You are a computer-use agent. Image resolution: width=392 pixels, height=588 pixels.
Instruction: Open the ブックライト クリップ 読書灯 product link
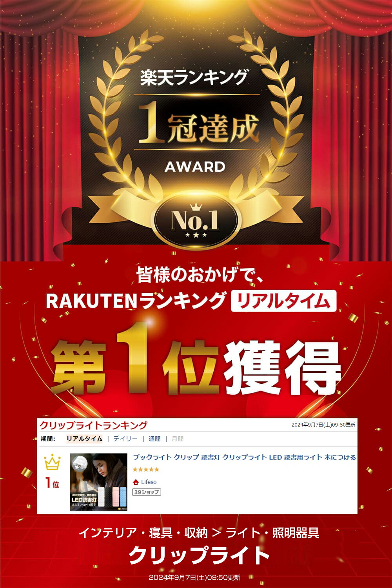[244, 457]
